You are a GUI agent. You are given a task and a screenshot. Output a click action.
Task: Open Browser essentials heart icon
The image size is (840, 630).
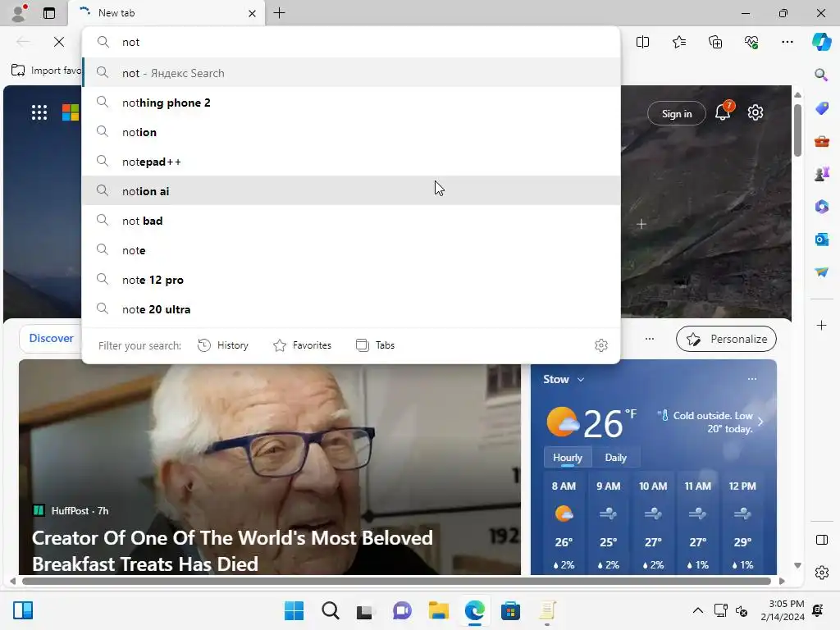click(751, 42)
